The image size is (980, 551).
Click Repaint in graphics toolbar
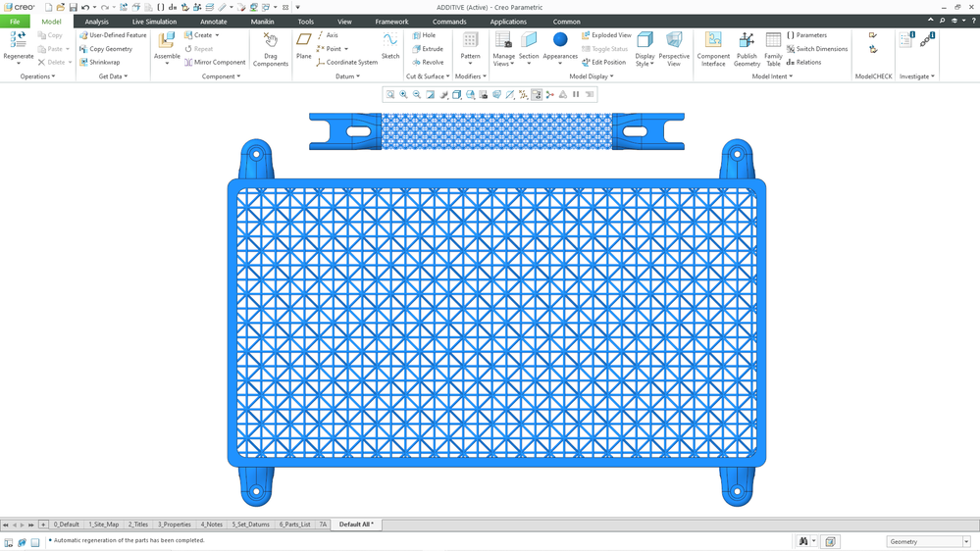pyautogui.click(x=431, y=94)
